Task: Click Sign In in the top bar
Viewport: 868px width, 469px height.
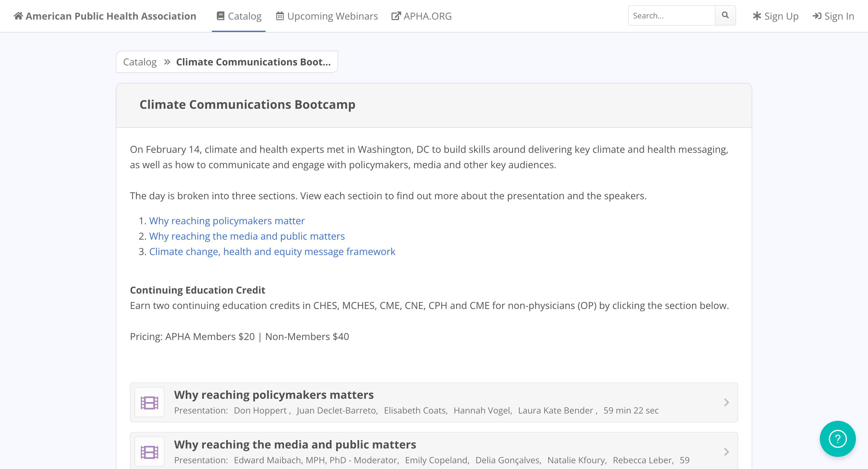Action: [x=833, y=16]
